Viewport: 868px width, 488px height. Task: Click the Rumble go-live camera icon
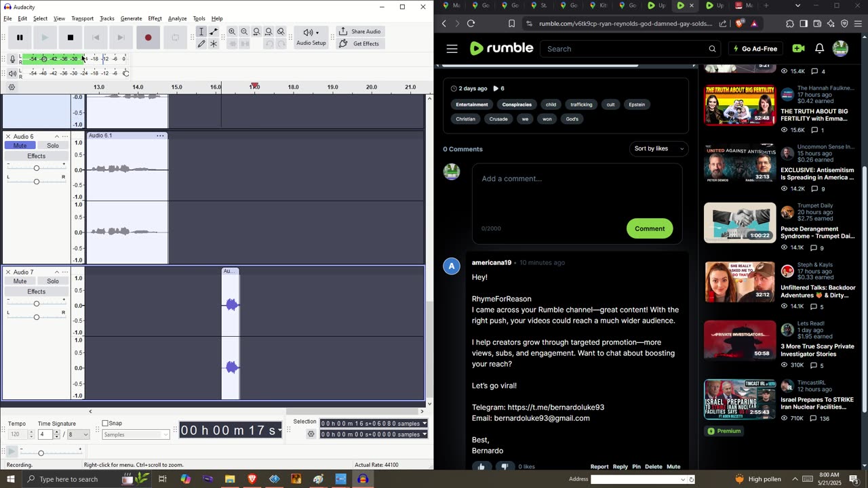pos(798,49)
